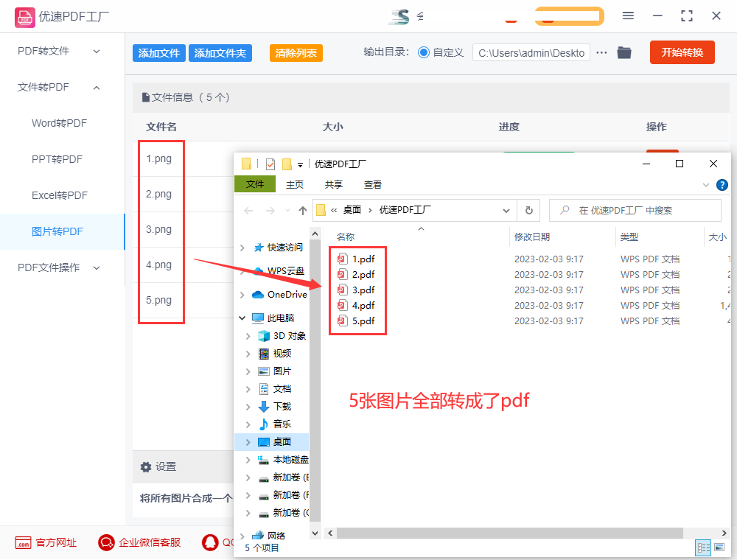Click the 优速PDF工厂 app logo icon
Screen dimensions: 737x560
pos(24,17)
